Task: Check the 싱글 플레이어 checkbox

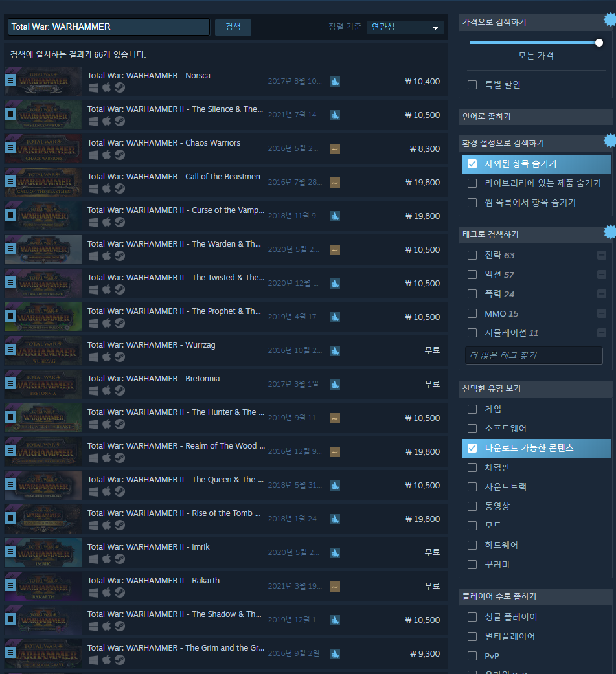Action: coord(472,617)
